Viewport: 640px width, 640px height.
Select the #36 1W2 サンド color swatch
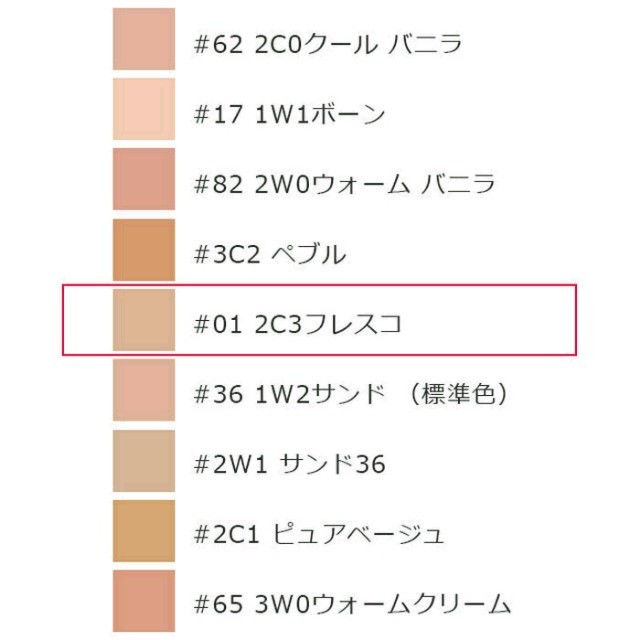coord(144,390)
